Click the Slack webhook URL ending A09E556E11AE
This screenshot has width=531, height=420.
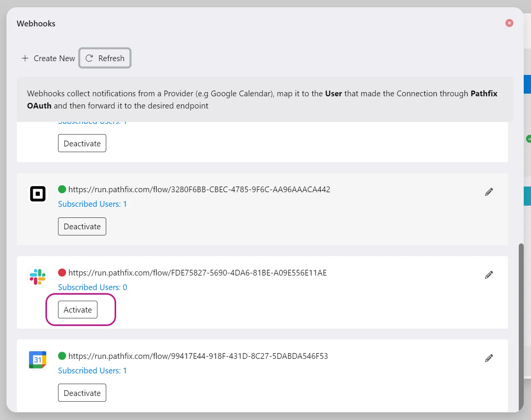click(198, 273)
